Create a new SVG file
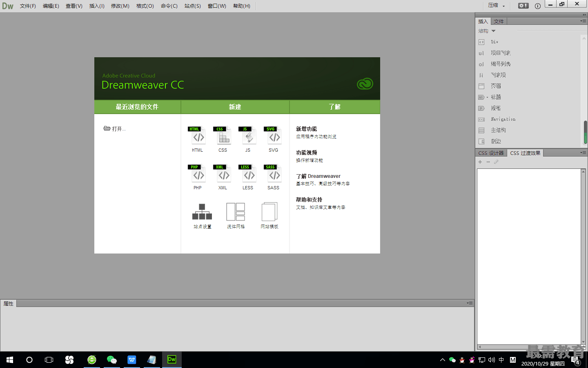This screenshot has width=588, height=368. click(274, 139)
